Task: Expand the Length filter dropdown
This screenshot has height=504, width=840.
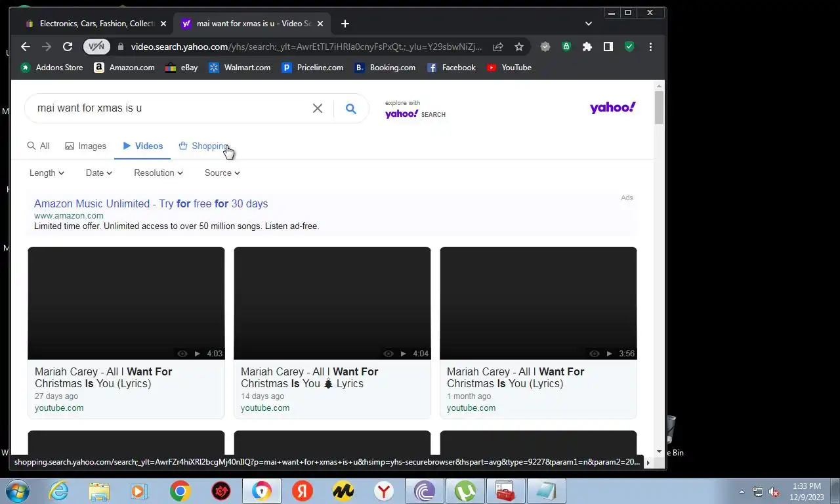Action: (47, 173)
